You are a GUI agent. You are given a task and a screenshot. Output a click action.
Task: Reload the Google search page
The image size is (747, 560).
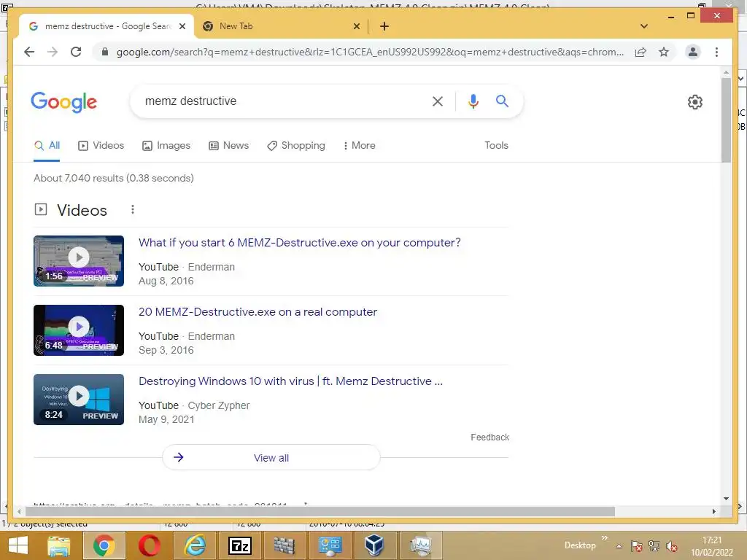click(x=76, y=52)
